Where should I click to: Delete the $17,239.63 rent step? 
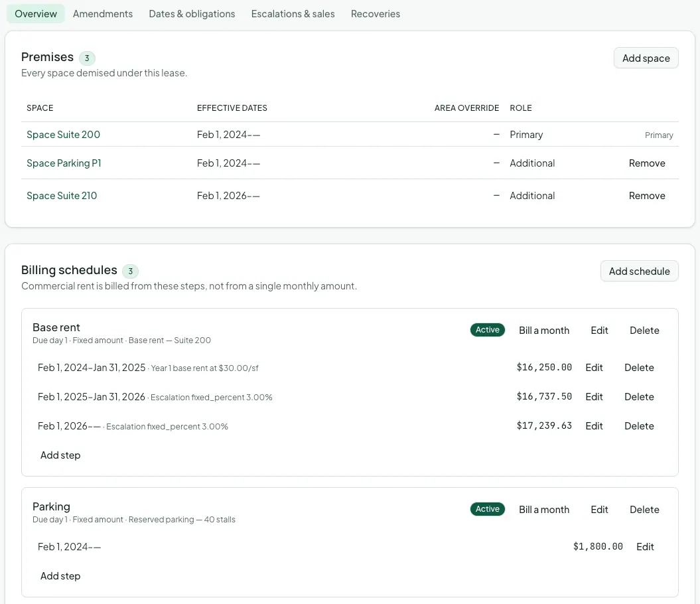click(639, 425)
